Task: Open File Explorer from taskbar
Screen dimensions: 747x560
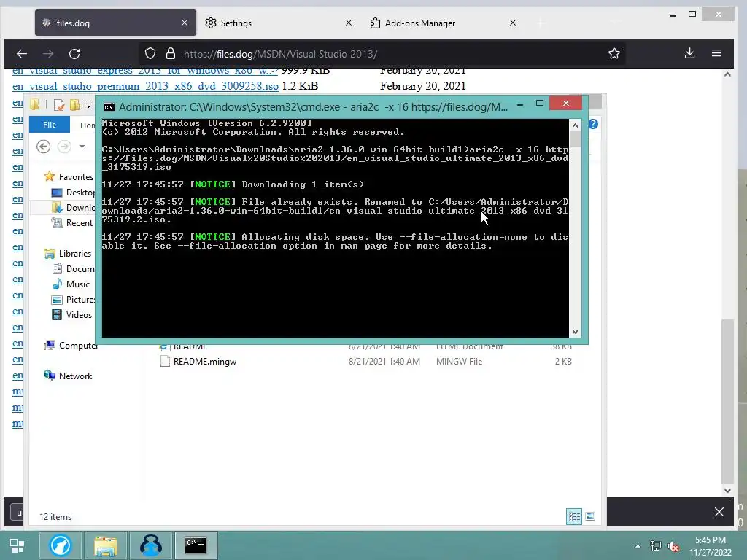Action: (106, 545)
